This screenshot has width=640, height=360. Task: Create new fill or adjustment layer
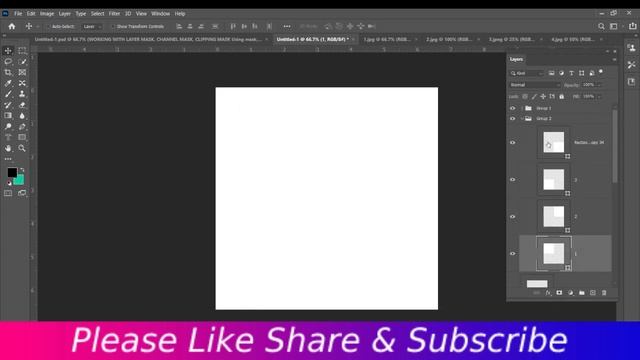571,293
